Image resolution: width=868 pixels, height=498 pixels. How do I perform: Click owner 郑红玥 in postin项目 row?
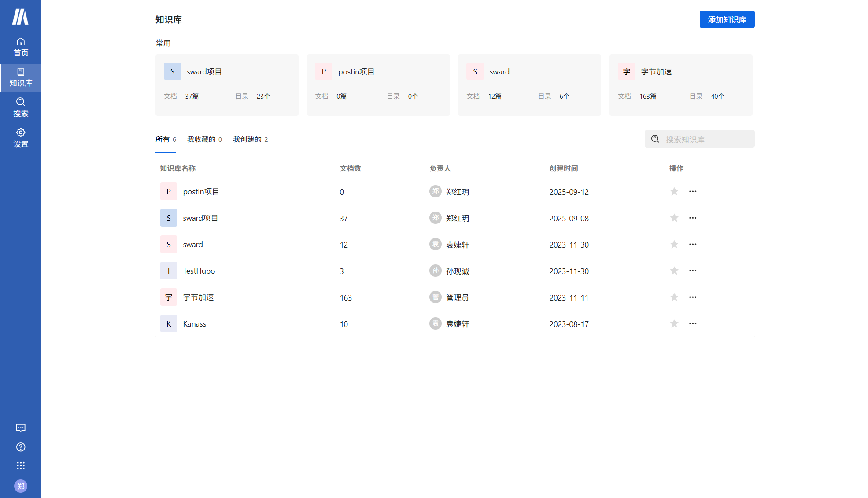click(458, 192)
